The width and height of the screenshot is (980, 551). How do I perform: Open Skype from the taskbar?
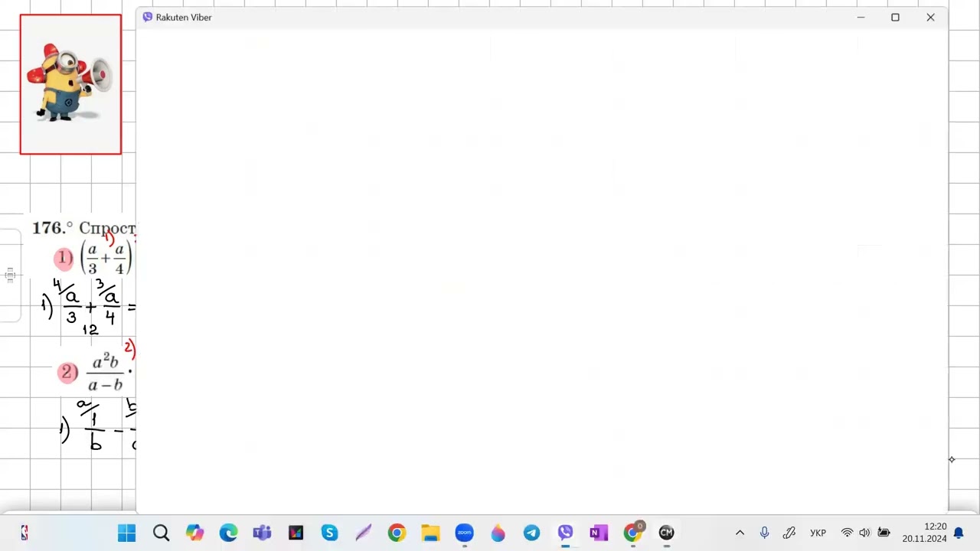tap(329, 533)
